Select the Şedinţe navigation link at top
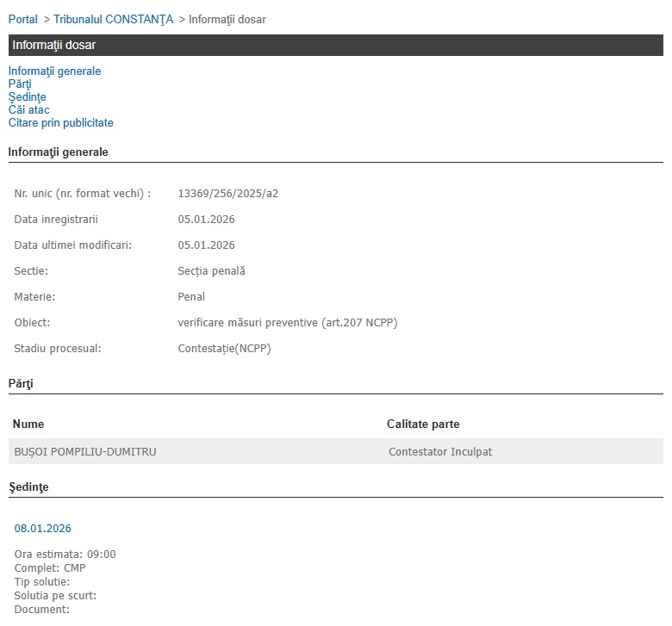672x626 pixels. pyautogui.click(x=27, y=97)
